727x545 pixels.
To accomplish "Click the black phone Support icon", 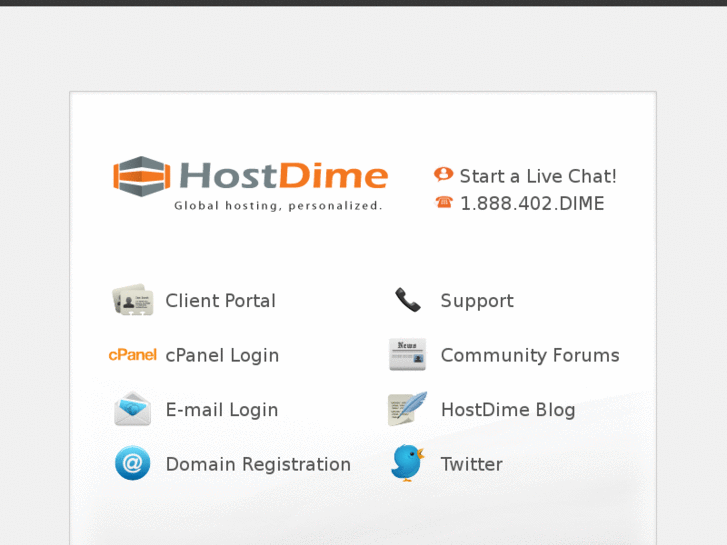I will click(408, 300).
